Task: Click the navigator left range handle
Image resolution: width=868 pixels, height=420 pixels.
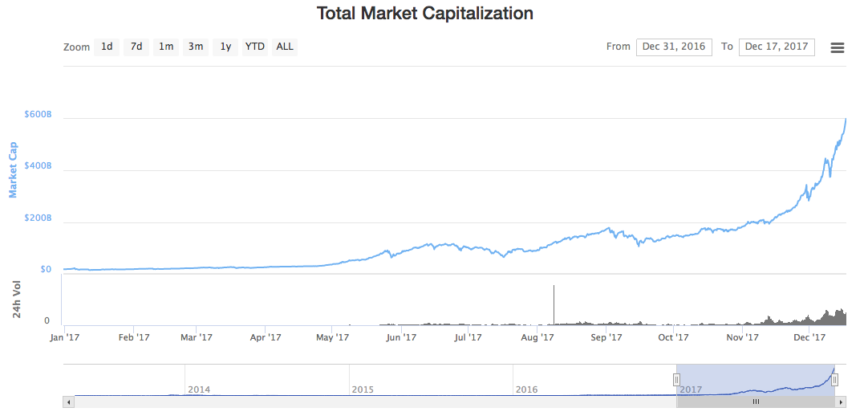Action: click(x=676, y=380)
